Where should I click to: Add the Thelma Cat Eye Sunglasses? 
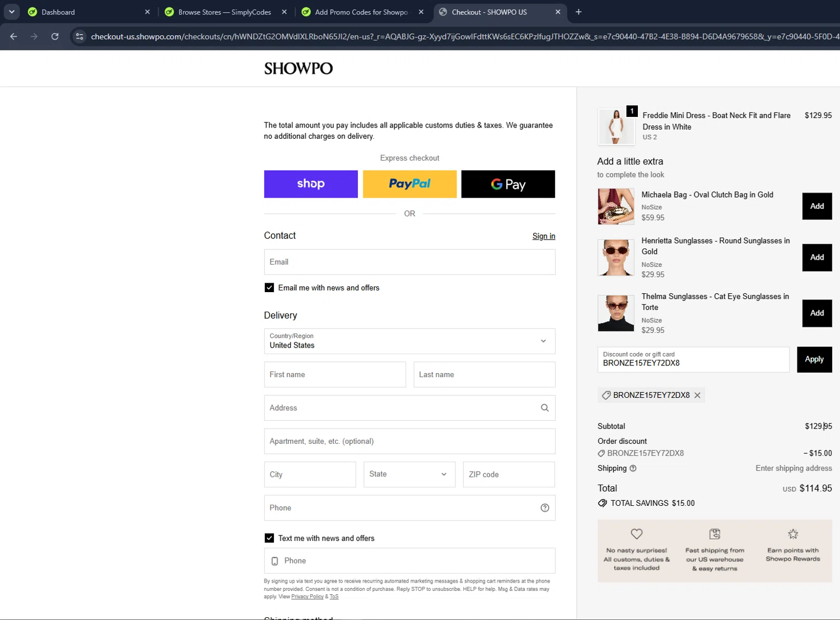(x=817, y=313)
